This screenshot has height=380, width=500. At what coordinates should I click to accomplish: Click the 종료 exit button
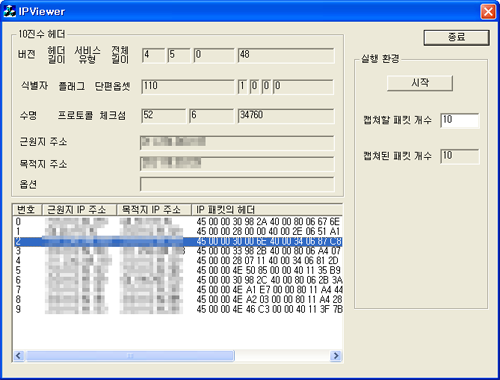point(456,37)
